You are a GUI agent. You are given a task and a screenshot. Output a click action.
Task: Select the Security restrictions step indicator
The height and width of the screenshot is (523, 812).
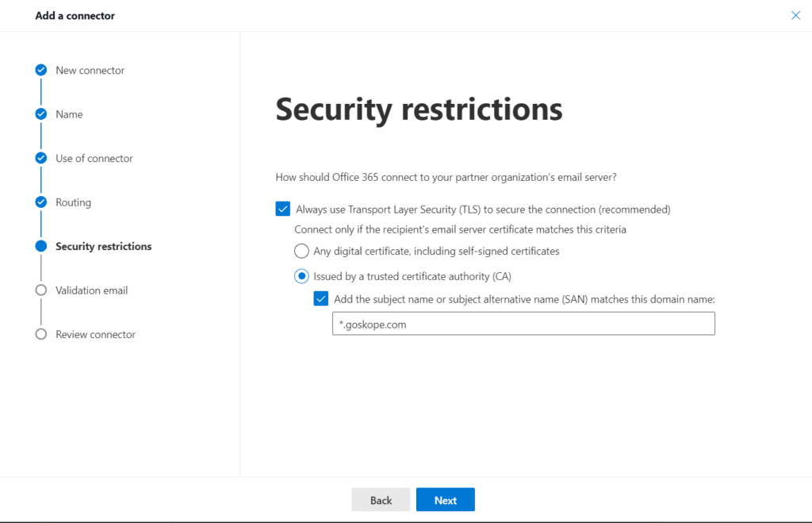(41, 246)
